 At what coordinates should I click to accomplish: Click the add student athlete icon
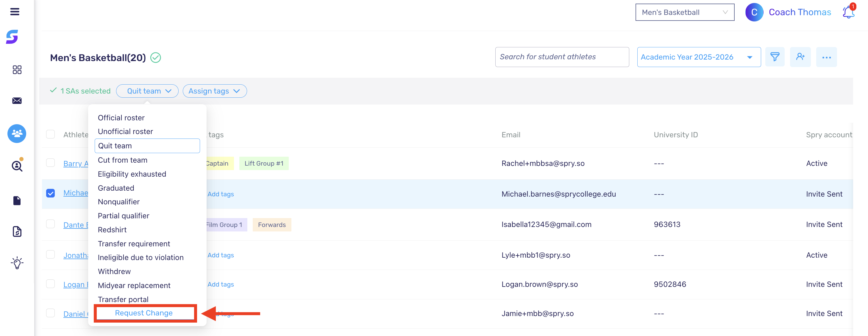pyautogui.click(x=800, y=57)
